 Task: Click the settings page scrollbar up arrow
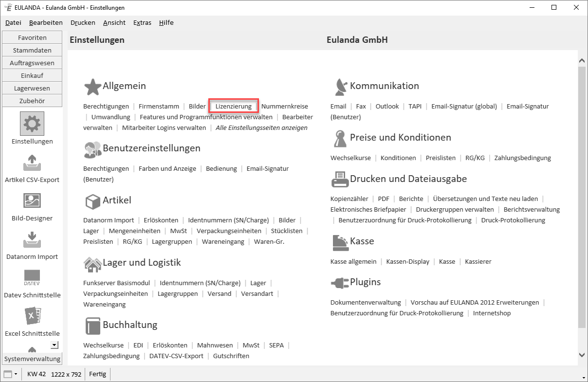tap(582, 61)
